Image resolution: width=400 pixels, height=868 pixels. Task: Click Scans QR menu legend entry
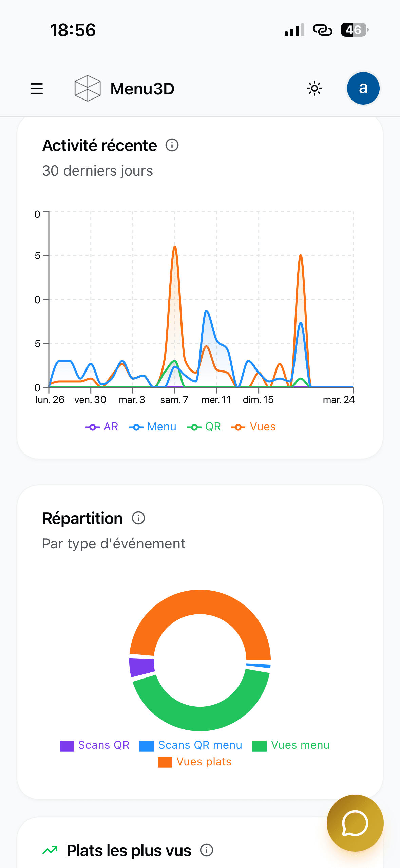191,745
